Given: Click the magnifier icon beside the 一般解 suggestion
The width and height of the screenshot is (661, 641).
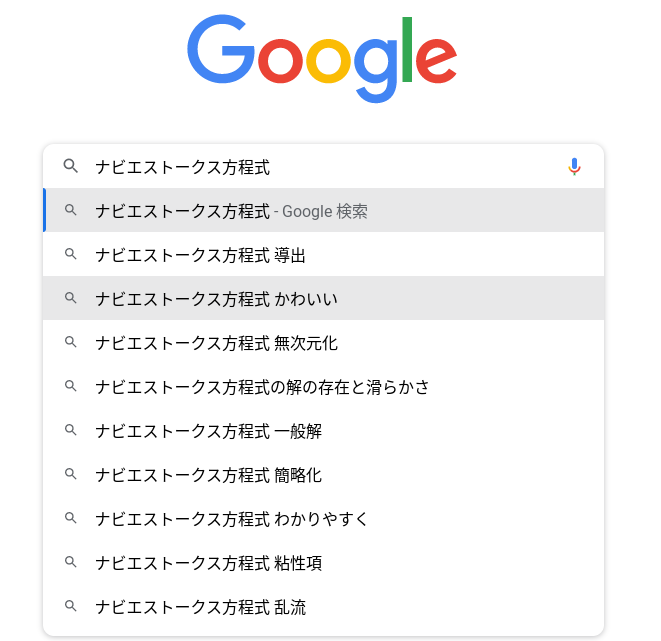Looking at the screenshot, I should [70, 431].
